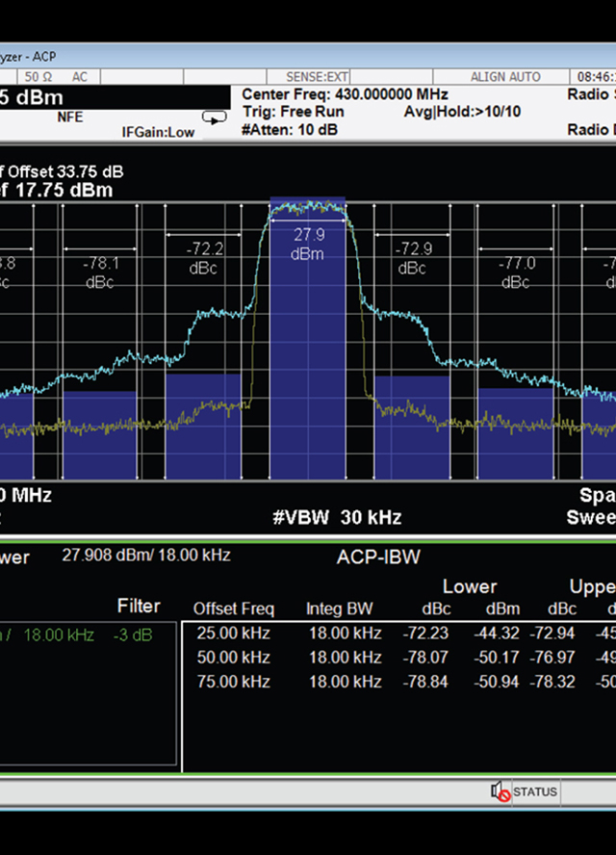This screenshot has height=855, width=616.
Task: Click the Offset Freq column header
Action: (x=234, y=609)
